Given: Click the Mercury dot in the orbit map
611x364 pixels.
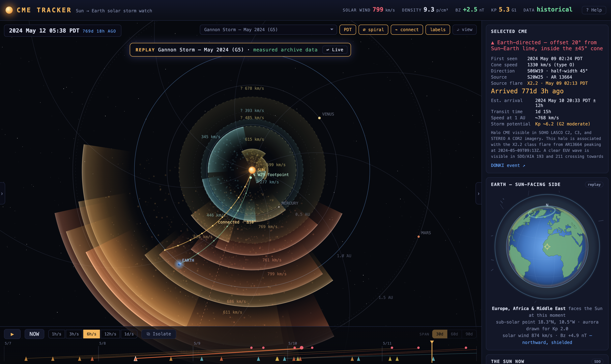Looking at the screenshot, I should 279,207.
